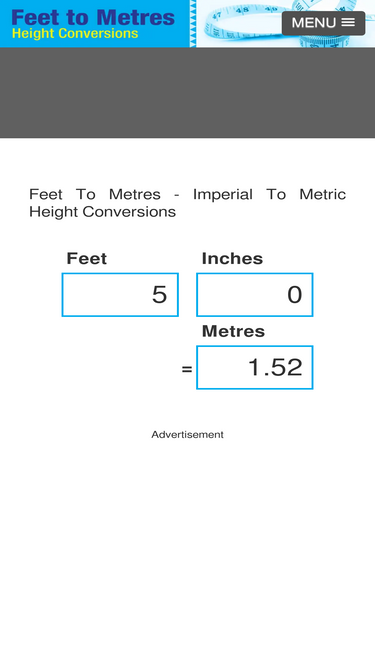Click the number 0 in the Inches box
The width and height of the screenshot is (375, 667).
click(295, 295)
